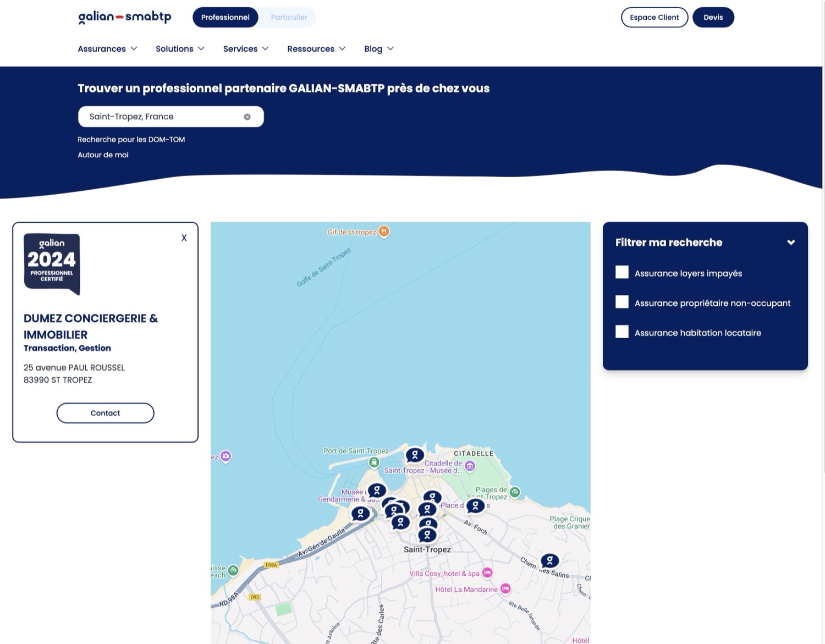Click the Hôtel La Mandarine map pin

505,589
